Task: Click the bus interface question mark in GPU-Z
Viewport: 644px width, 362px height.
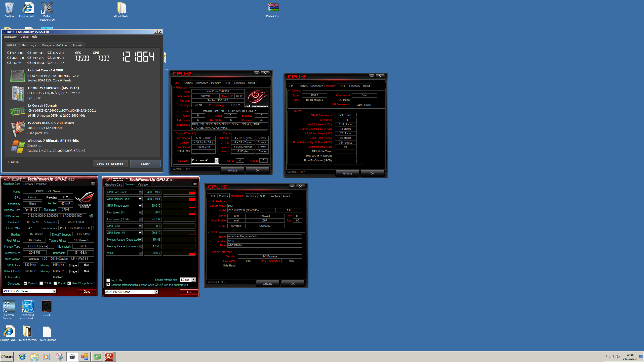Action: tap(93, 228)
